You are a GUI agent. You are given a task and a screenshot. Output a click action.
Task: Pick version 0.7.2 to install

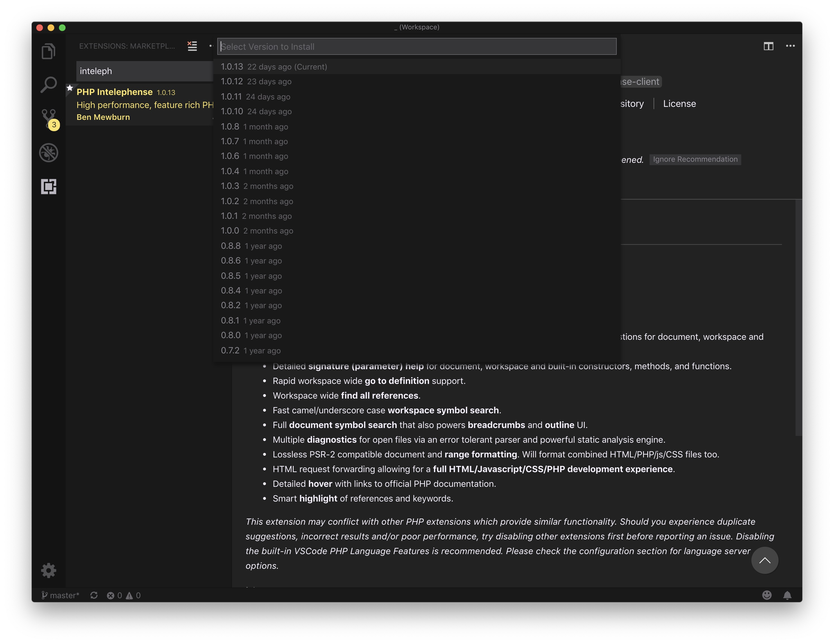pos(417,350)
